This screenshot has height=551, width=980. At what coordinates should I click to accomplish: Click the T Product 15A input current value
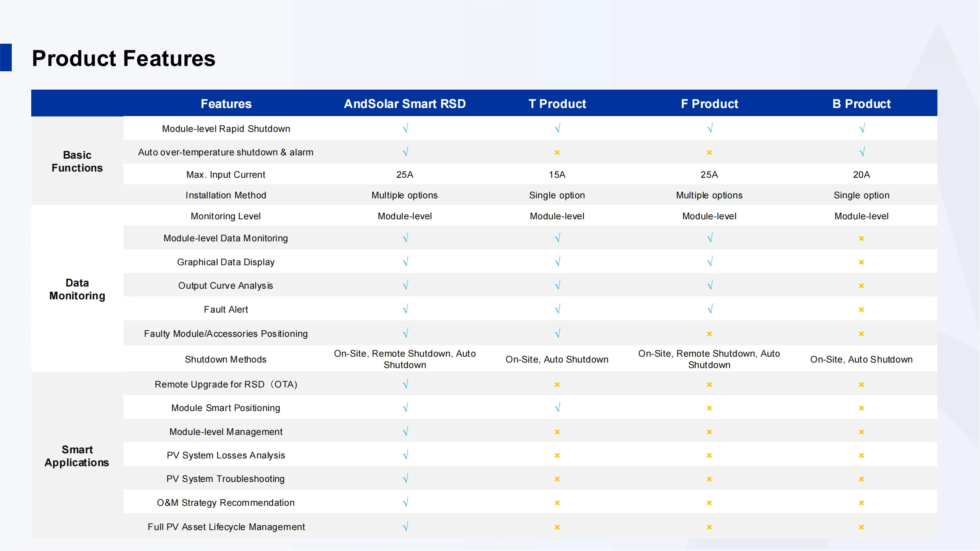tap(557, 174)
